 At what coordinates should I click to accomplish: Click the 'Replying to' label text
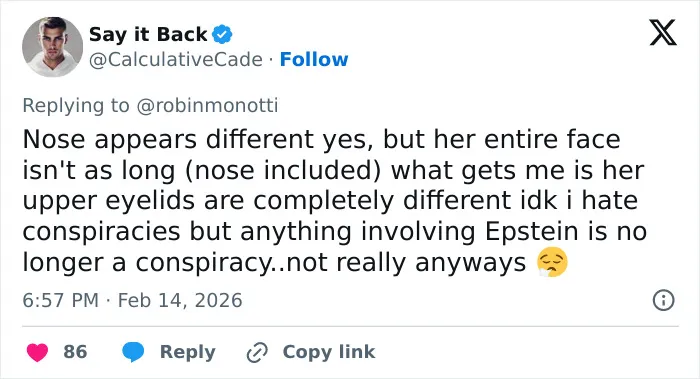pos(76,106)
